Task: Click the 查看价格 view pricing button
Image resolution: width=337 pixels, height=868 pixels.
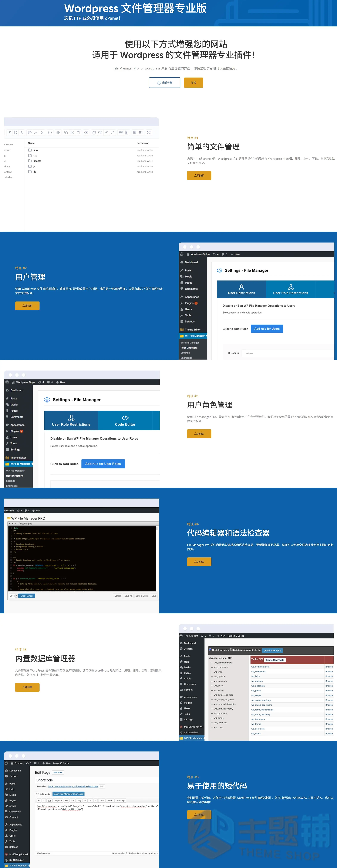Action: click(x=164, y=83)
